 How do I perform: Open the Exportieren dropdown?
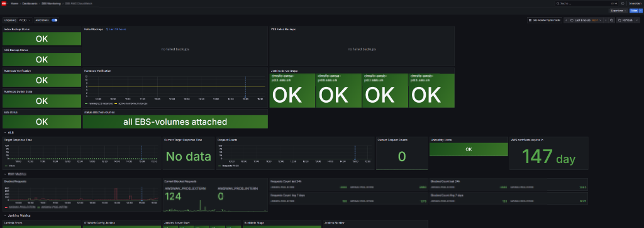[619, 11]
